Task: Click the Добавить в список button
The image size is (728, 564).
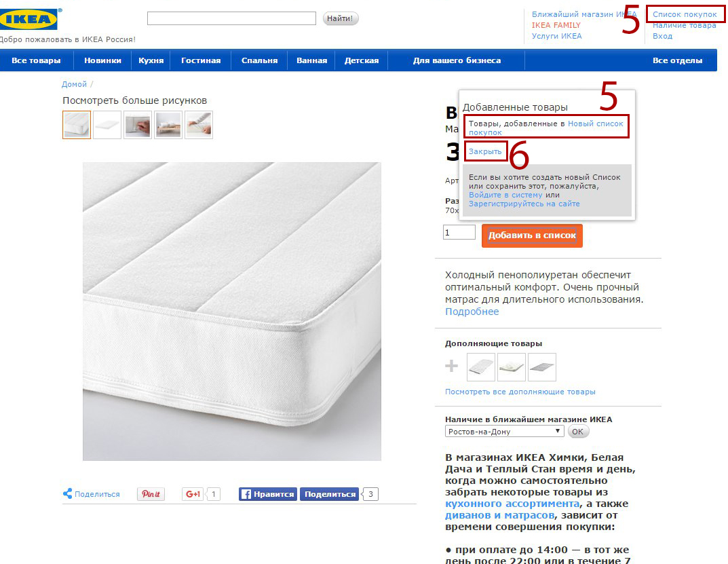Action: pos(532,236)
